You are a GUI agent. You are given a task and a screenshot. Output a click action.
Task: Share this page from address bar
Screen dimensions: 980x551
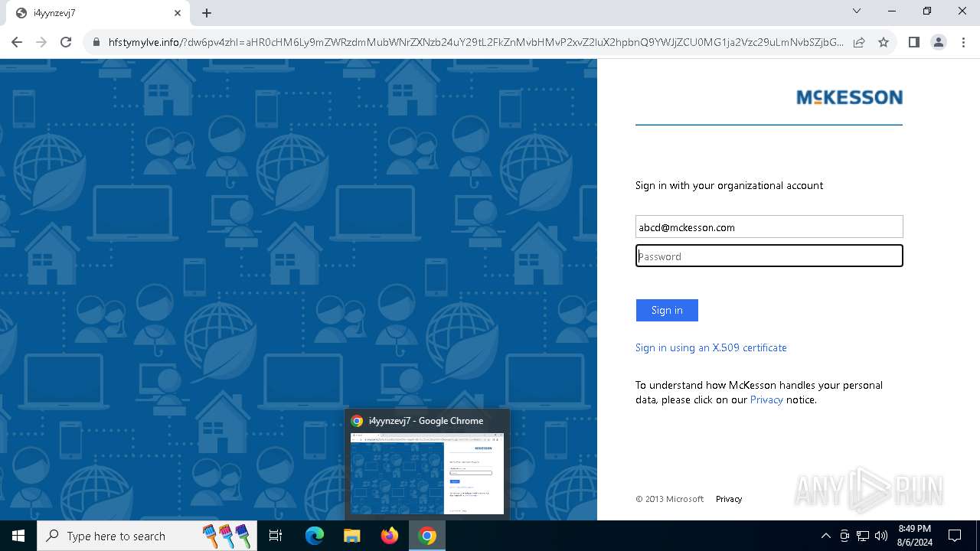click(859, 43)
